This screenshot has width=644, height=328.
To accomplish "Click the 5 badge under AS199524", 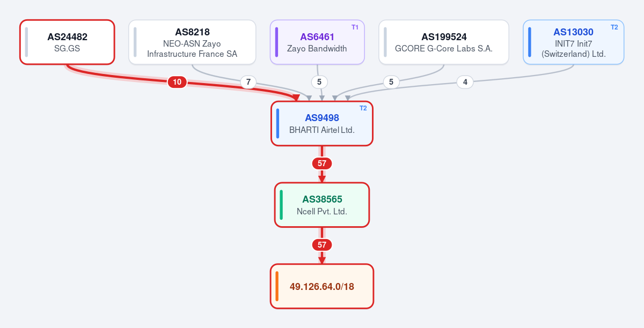I will coord(391,82).
